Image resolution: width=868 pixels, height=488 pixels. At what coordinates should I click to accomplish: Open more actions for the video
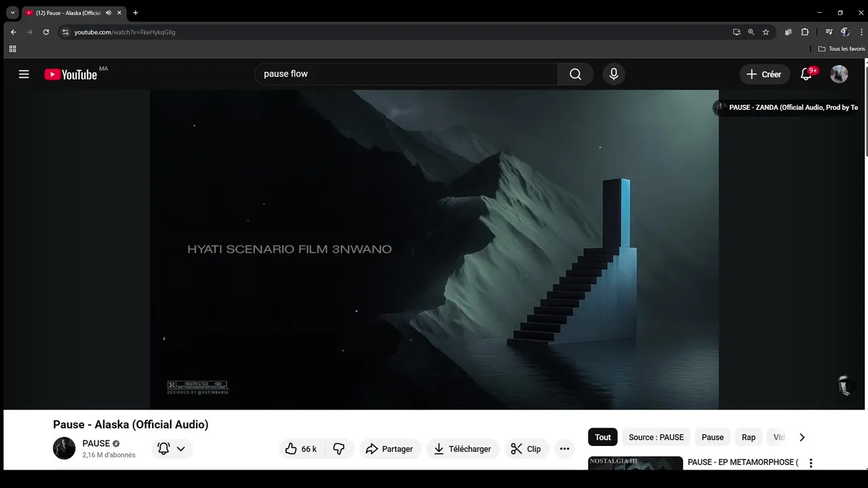click(x=564, y=449)
